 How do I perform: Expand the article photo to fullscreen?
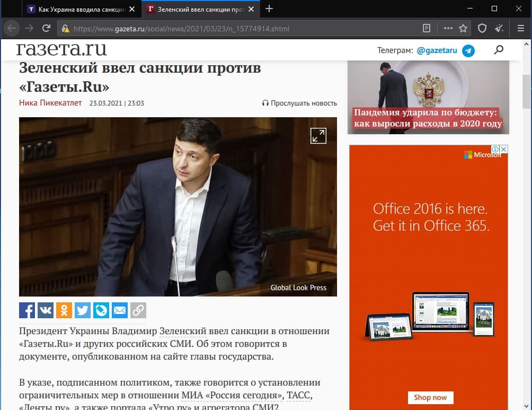tap(318, 136)
